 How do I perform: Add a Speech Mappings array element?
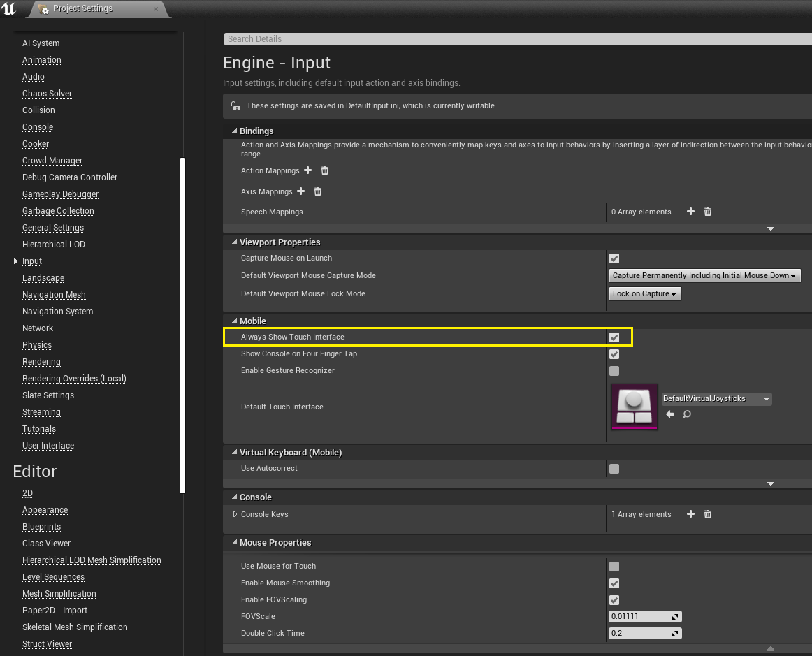pyautogui.click(x=690, y=211)
